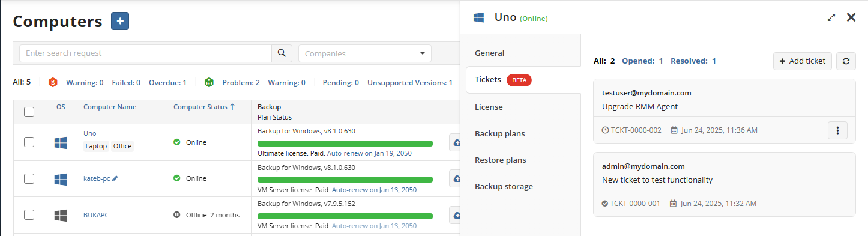Toggle the select-all checkbox in table header
This screenshot has height=236, width=868.
29,112
